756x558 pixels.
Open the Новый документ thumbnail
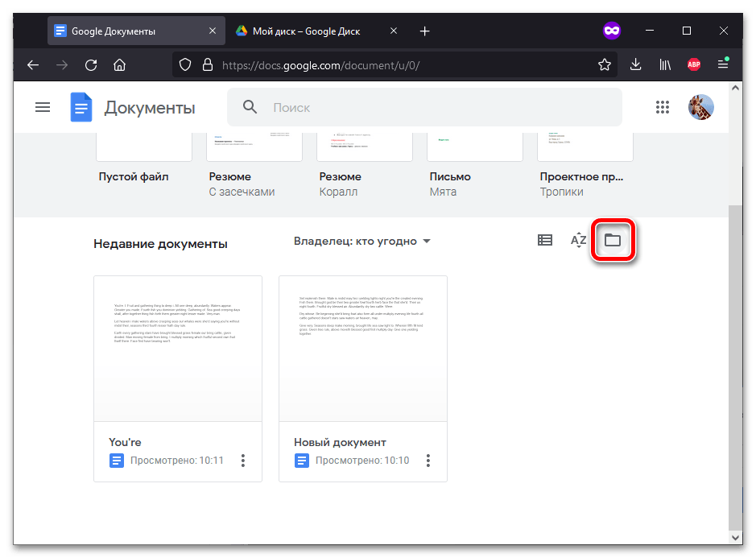tap(363, 349)
